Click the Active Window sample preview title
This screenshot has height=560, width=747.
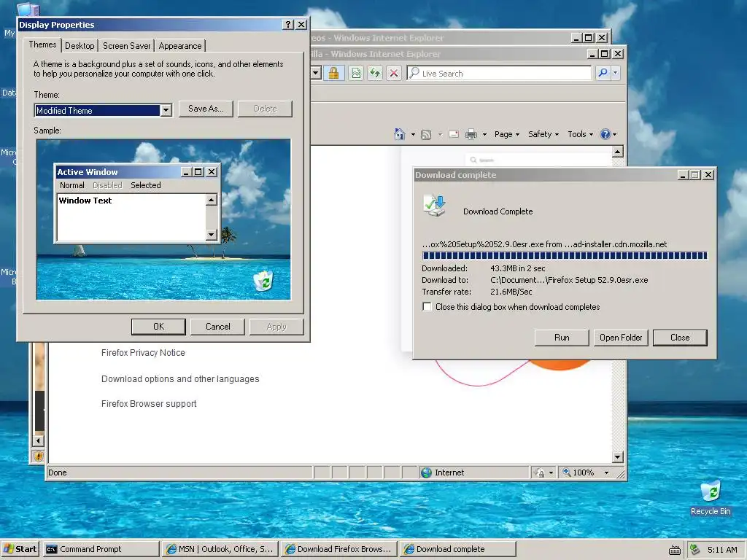(x=88, y=172)
